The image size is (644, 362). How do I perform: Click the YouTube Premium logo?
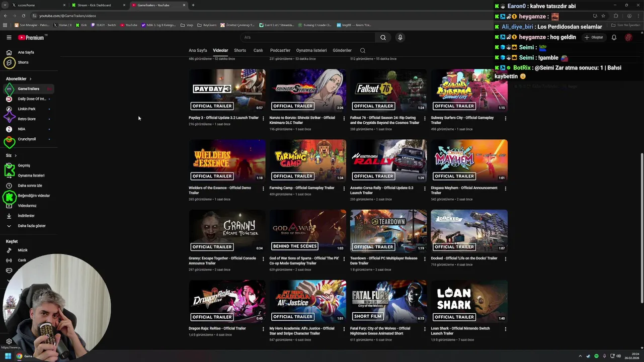click(x=32, y=37)
